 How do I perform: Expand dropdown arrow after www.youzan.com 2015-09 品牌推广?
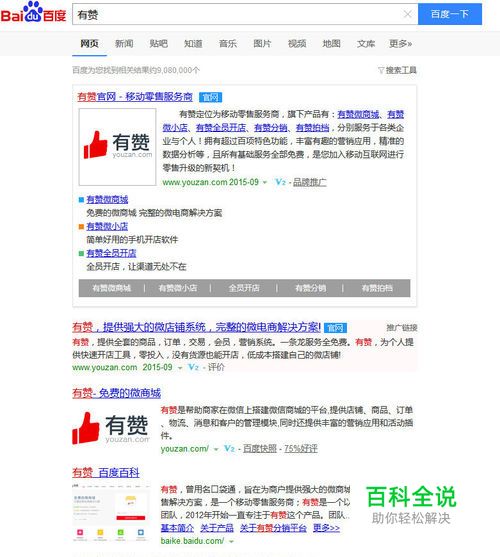click(265, 182)
